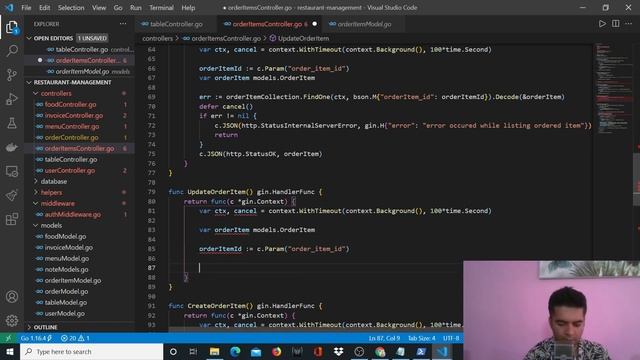
Task: Close unsaved orderItemsController.go tab dot
Action: pos(314,24)
